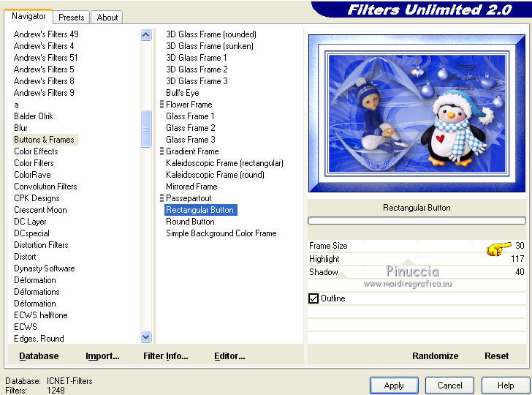Image resolution: width=532 pixels, height=395 pixels.
Task: Set the Shadow slider
Action: (417, 272)
